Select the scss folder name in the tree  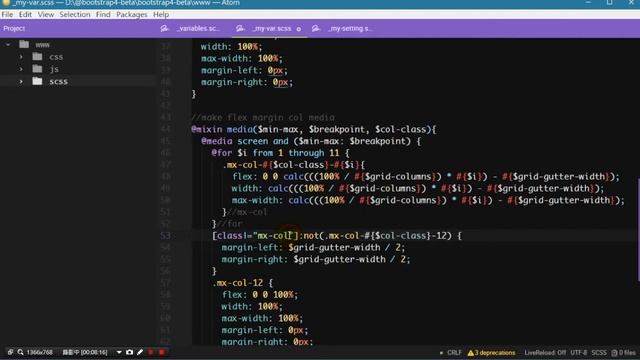[58, 81]
